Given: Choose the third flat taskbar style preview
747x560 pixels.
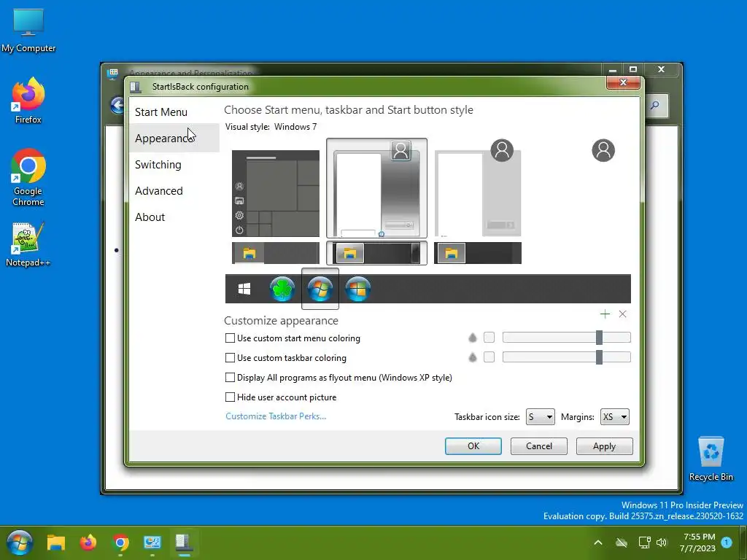Looking at the screenshot, I should [x=478, y=253].
